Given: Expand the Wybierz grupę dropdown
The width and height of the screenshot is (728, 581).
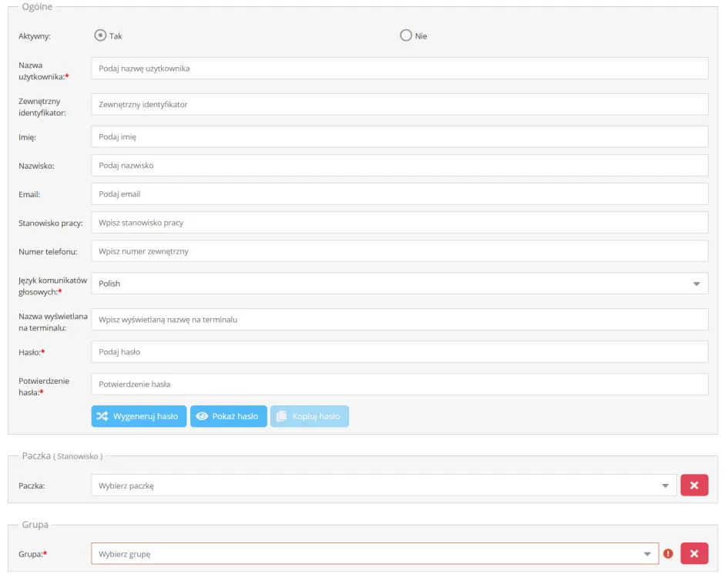Looking at the screenshot, I should [374, 553].
